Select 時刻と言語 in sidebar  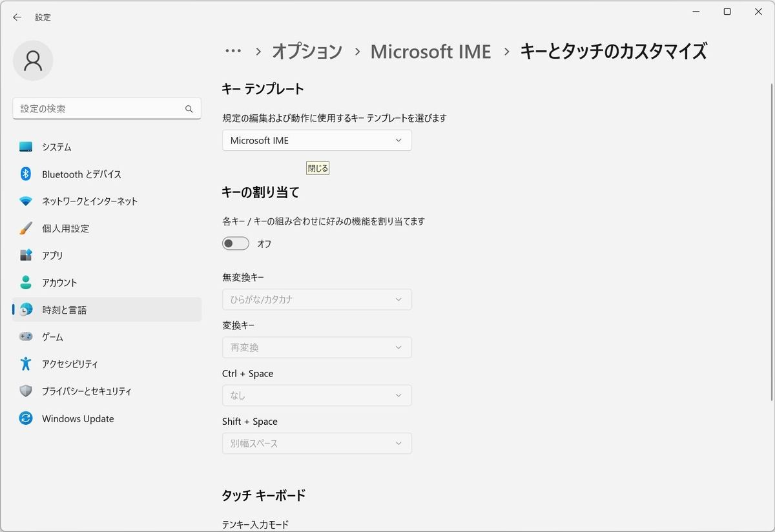coord(107,310)
